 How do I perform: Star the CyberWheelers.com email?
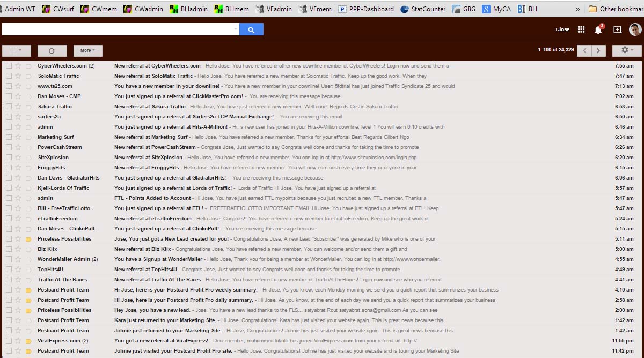[18, 66]
